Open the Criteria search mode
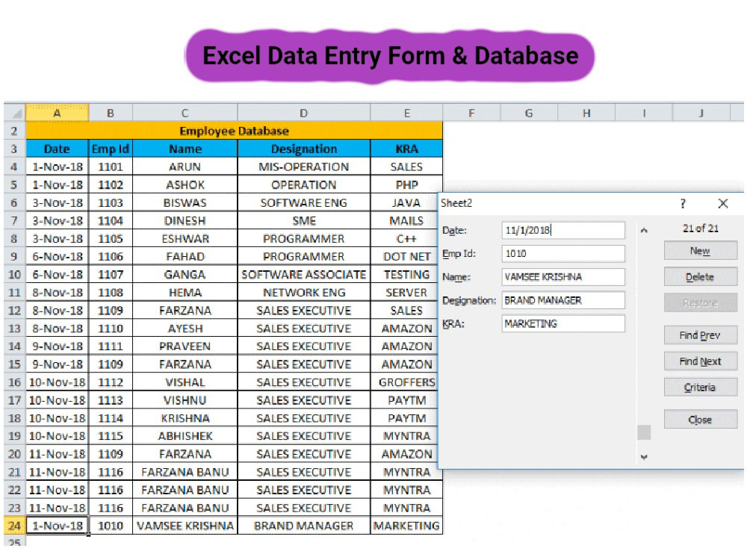This screenshot has width=747, height=560. point(701,387)
